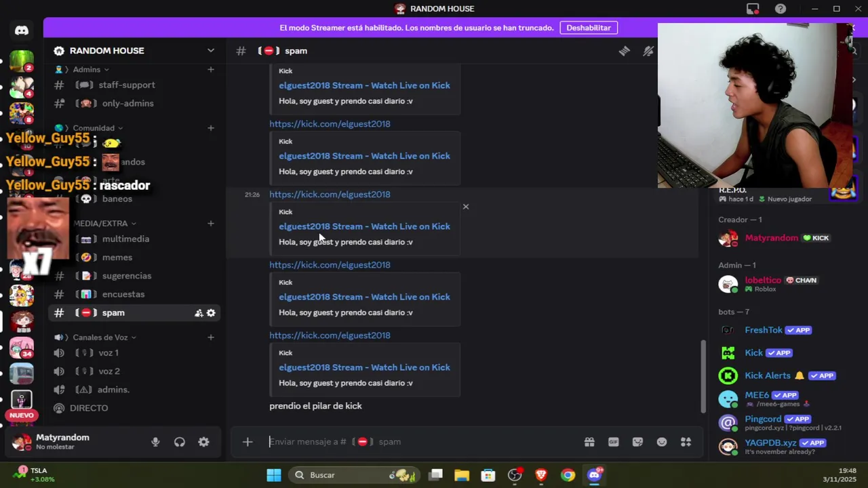Create channel in MEDIA/EXTRA category
Image resolution: width=868 pixels, height=488 pixels.
coord(211,223)
